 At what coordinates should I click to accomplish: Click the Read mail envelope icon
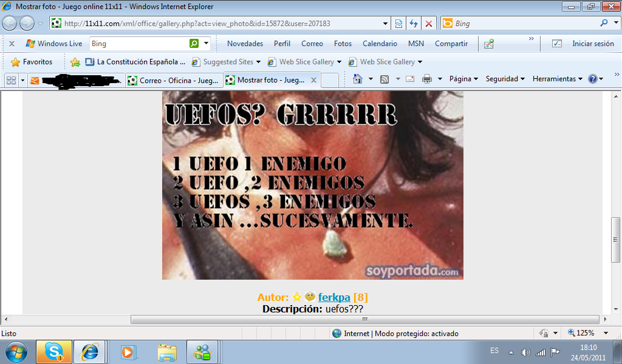pyautogui.click(x=410, y=79)
